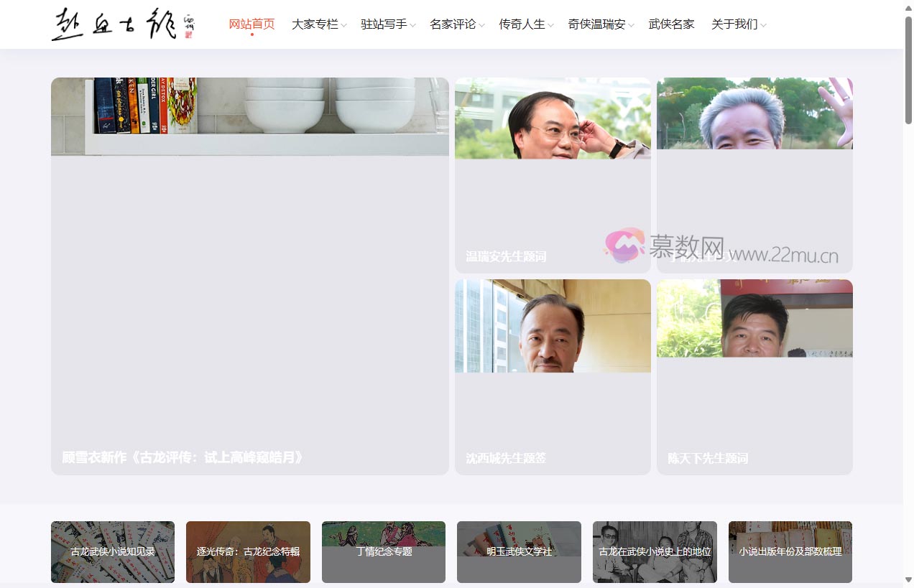Screen dimensions: 914x588
Task: Open the 传奇人生 dropdown chevron
Action: click(x=550, y=26)
